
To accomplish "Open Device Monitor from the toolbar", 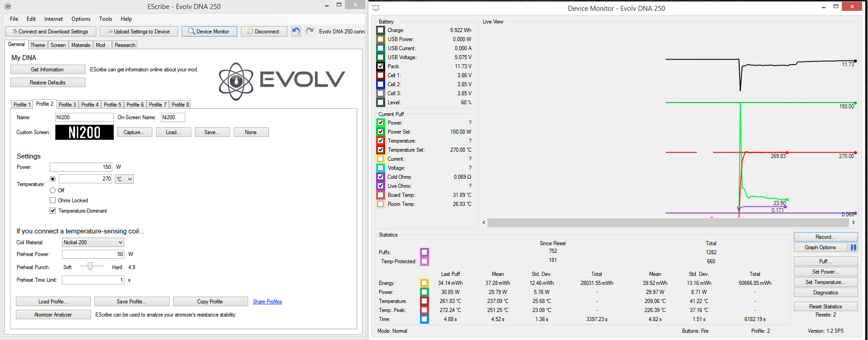I will (x=209, y=32).
